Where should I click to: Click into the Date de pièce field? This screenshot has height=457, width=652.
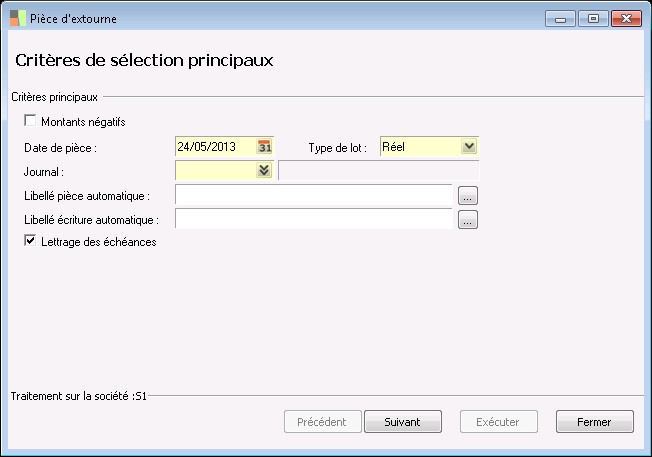click(x=214, y=147)
